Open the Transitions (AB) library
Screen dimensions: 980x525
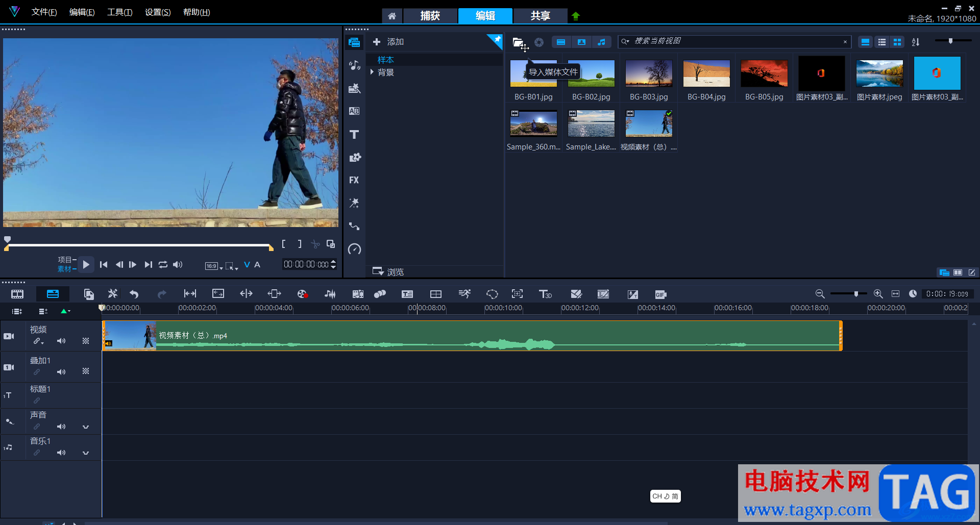[354, 111]
